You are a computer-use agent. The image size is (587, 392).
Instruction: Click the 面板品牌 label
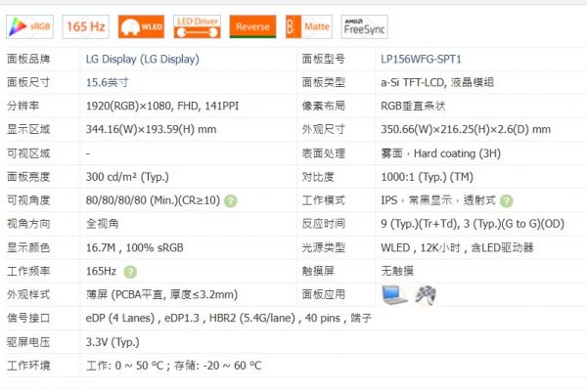28,59
